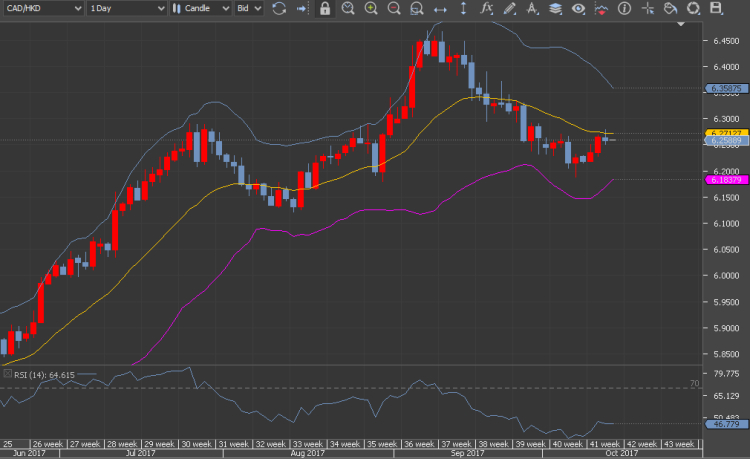Viewport: 750px width, 459px height.
Task: Save the chart using floppy disk icon
Action: coord(715,9)
